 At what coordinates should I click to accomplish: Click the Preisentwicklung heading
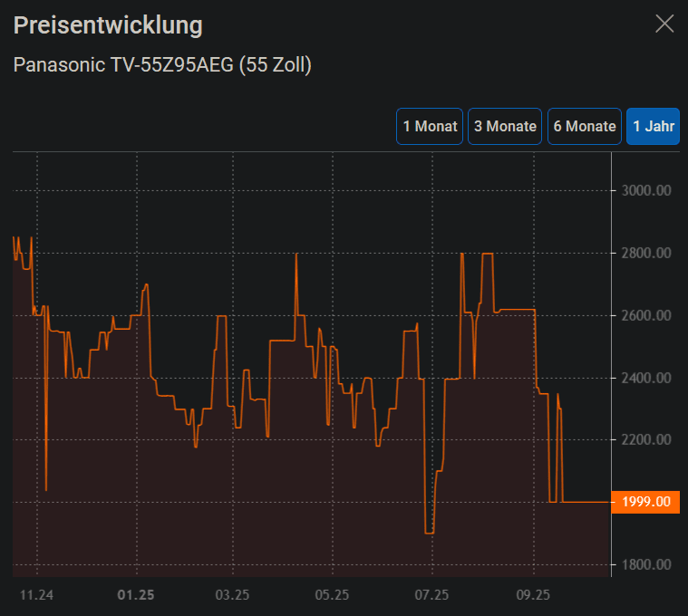(x=108, y=25)
